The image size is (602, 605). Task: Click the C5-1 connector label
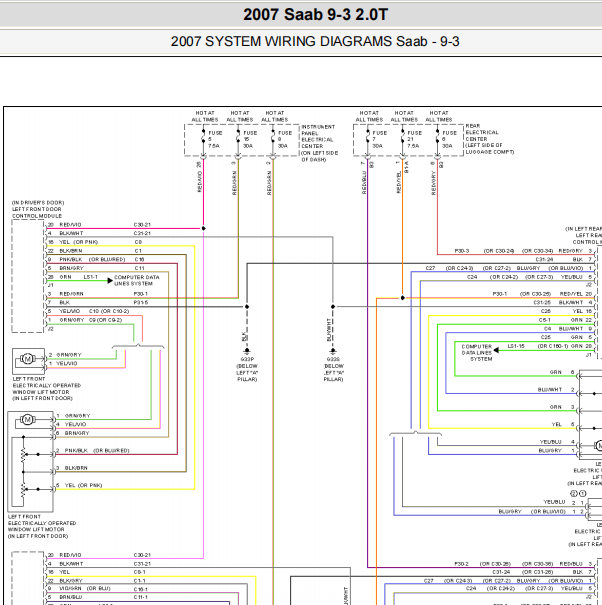coord(545,320)
